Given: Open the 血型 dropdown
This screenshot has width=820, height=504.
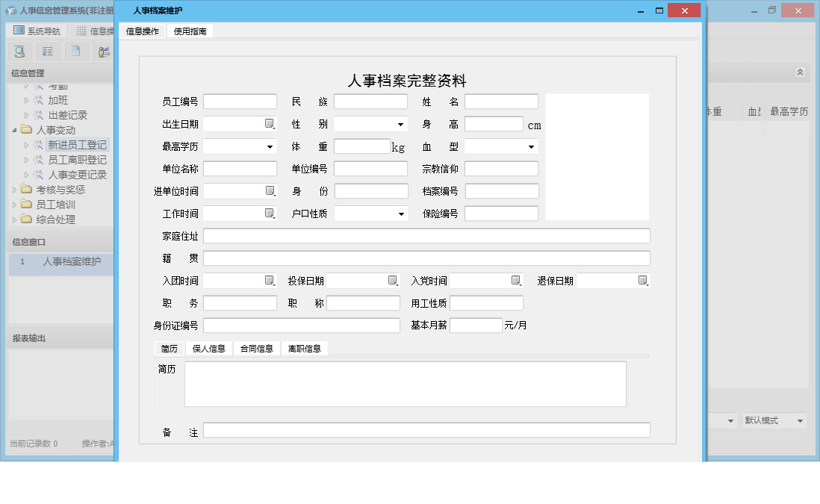Looking at the screenshot, I should (532, 146).
